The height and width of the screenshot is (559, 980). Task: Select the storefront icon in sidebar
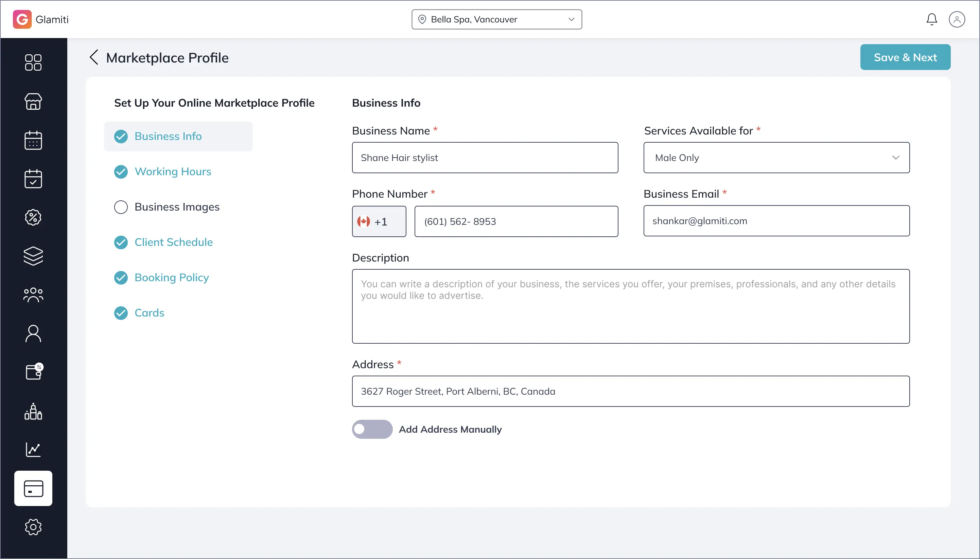click(x=33, y=101)
